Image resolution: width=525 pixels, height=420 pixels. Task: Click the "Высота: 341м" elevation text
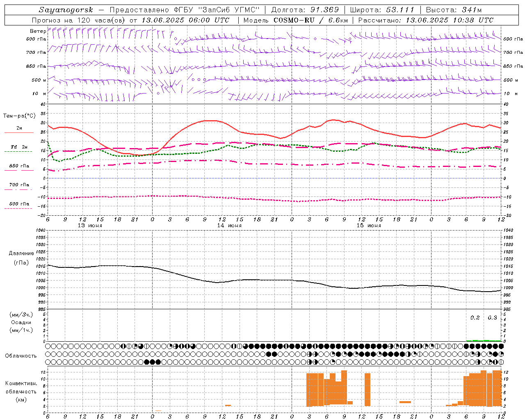click(454, 10)
